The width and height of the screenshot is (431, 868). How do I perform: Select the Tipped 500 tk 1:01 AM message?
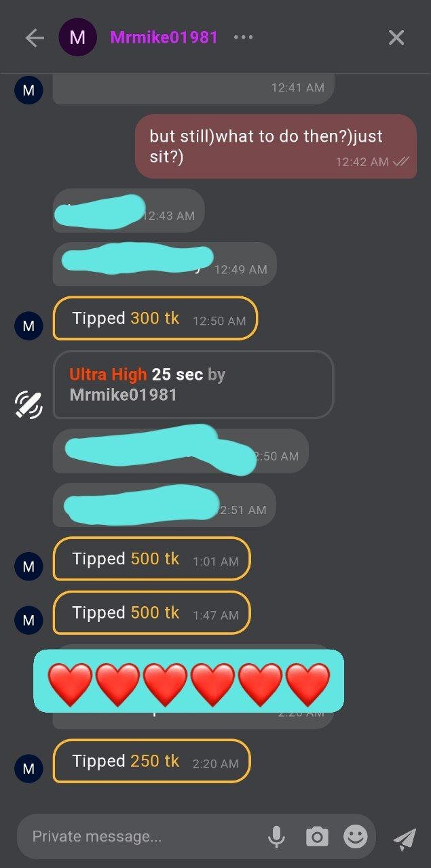[151, 559]
